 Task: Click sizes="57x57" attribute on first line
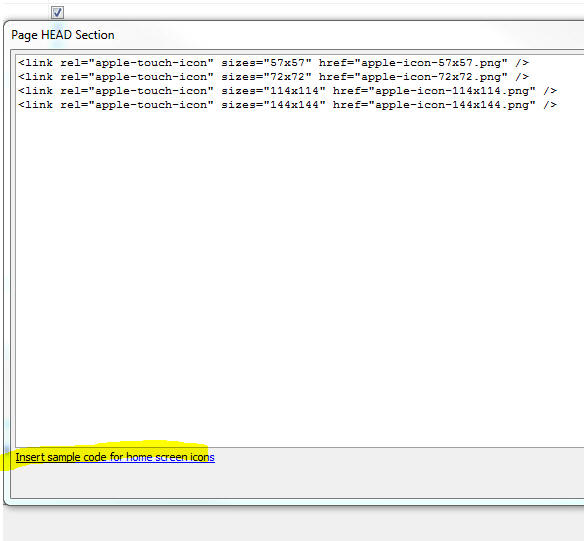point(266,63)
